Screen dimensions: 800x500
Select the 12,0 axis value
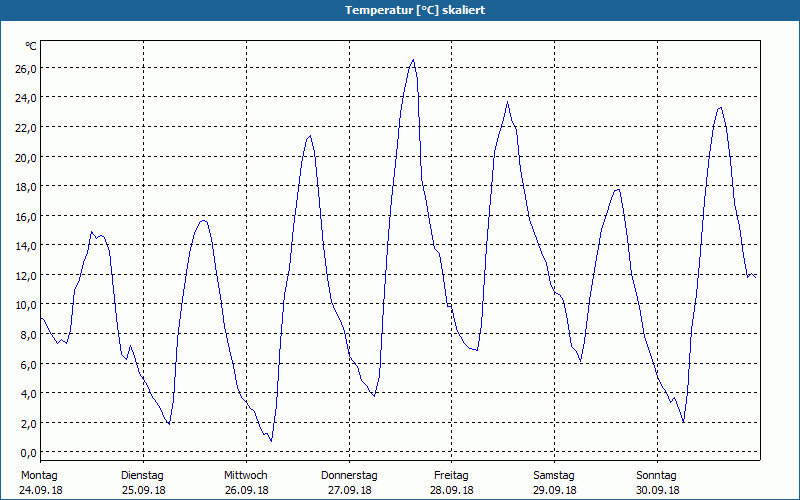coord(26,276)
